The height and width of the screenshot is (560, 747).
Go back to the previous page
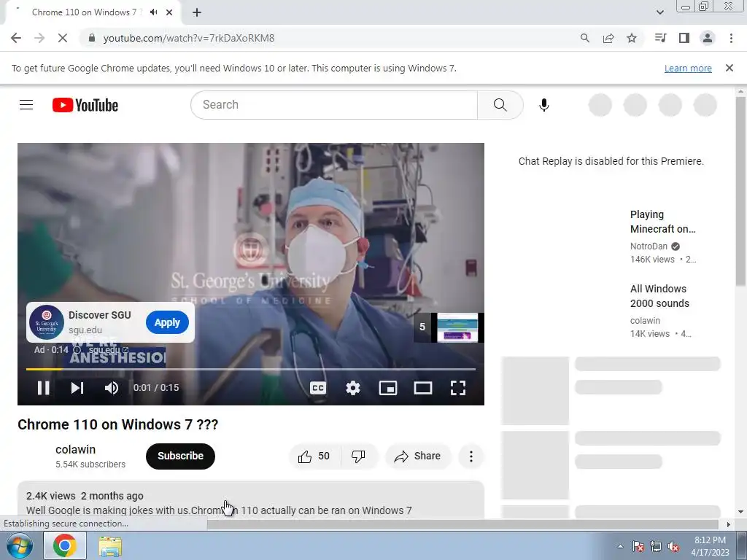(16, 38)
